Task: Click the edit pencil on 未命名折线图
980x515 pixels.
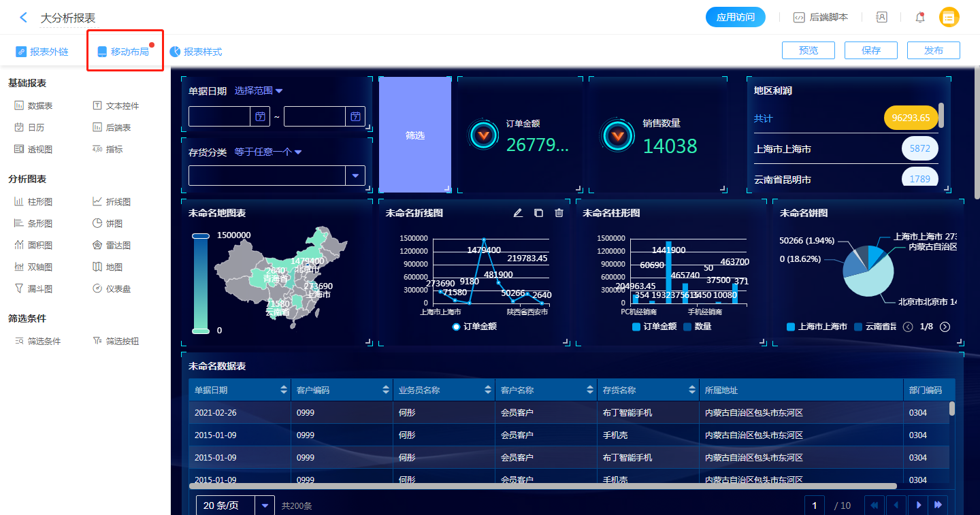Action: pyautogui.click(x=518, y=213)
